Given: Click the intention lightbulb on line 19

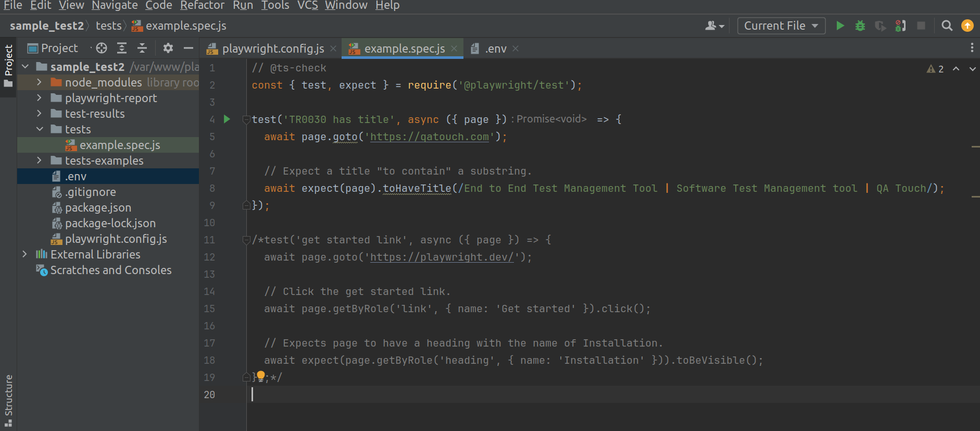Looking at the screenshot, I should (260, 376).
